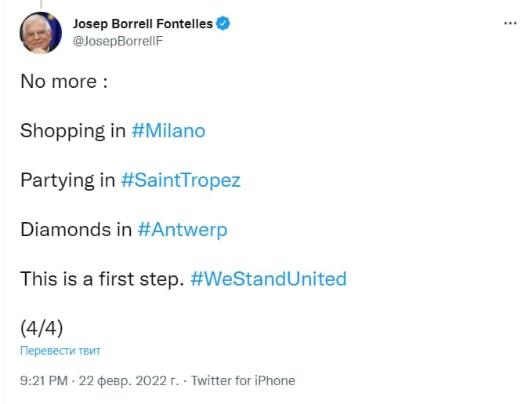Open the @JosepBorrellF handle link

click(116, 41)
